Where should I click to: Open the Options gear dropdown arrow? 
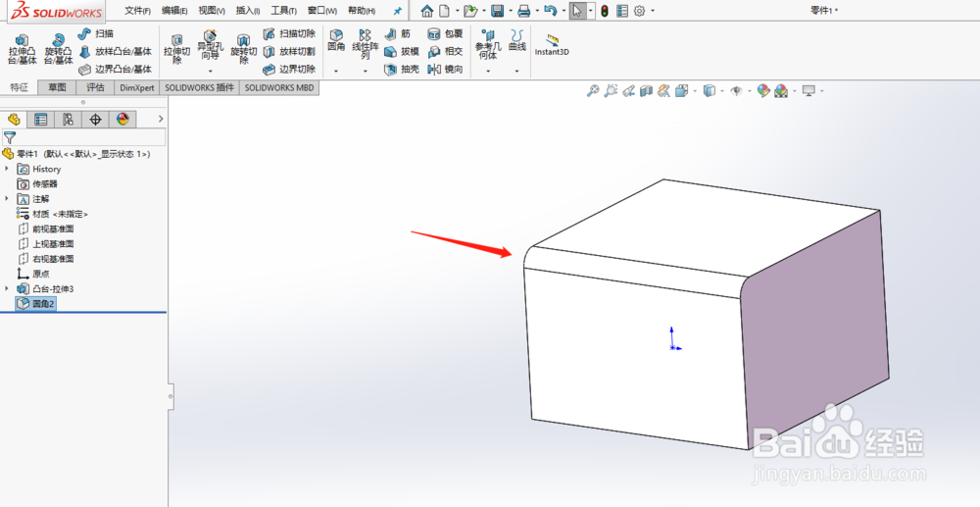pos(653,11)
